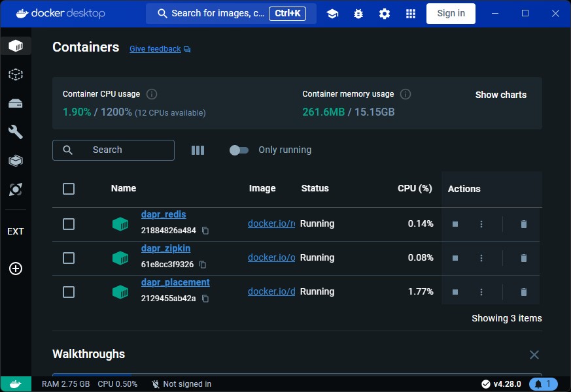Image resolution: width=571 pixels, height=392 pixels.
Task: Delete the dapr_placement container
Action: click(x=524, y=292)
